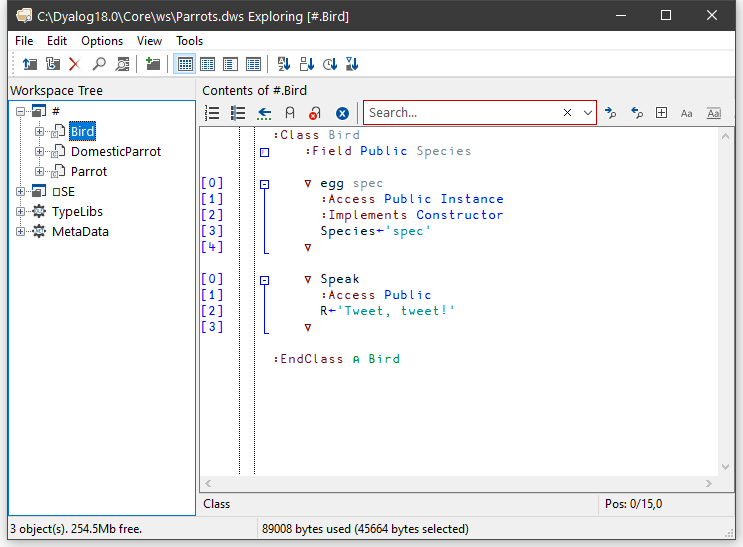Click the red X delete icon
The width and height of the screenshot is (743, 547).
coord(74,64)
